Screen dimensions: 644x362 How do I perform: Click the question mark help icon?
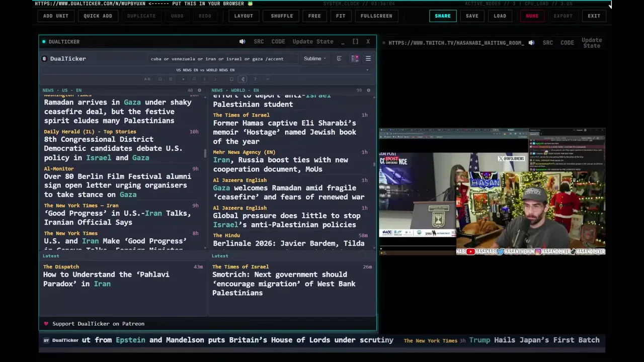tap(255, 79)
